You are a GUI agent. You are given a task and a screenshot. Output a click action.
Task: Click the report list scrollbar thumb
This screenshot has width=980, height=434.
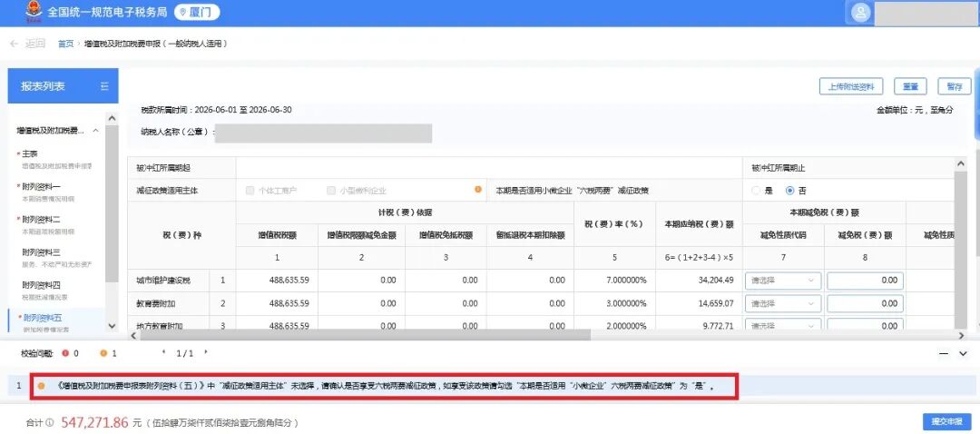(x=112, y=203)
